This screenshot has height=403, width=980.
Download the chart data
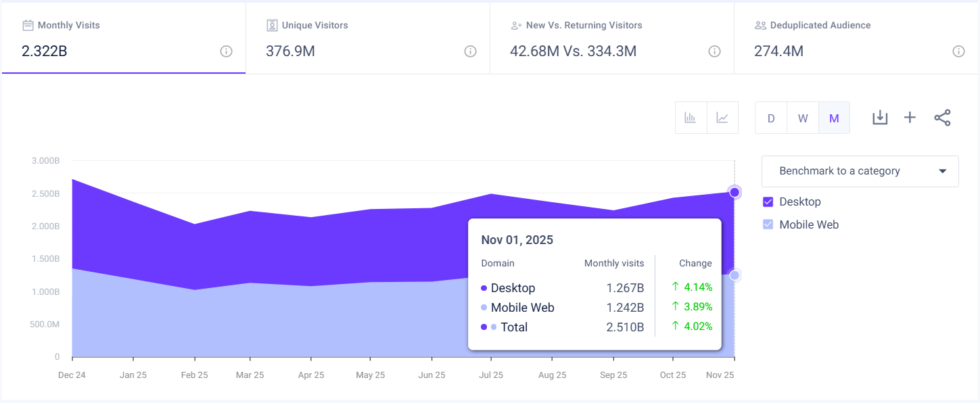(x=880, y=117)
